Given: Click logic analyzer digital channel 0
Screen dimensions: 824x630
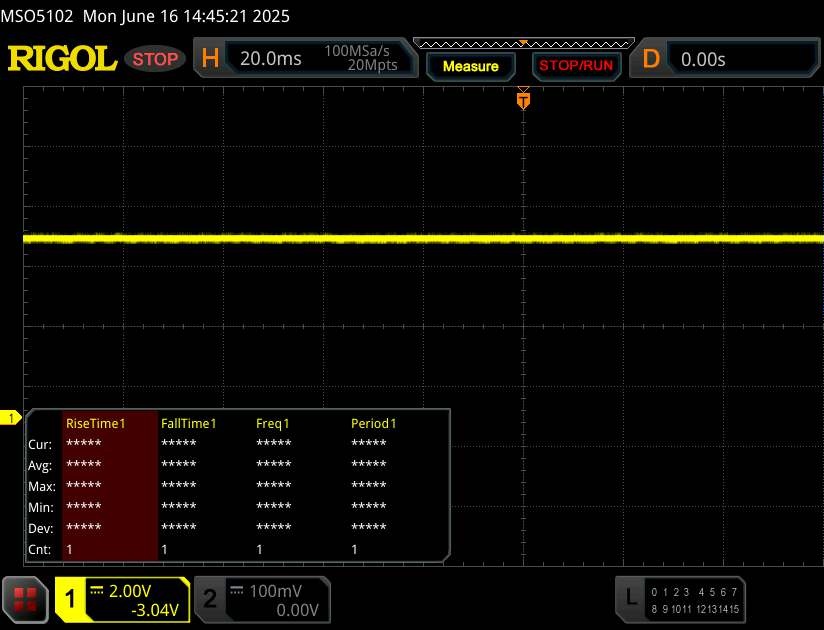Looking at the screenshot, I should [654, 592].
